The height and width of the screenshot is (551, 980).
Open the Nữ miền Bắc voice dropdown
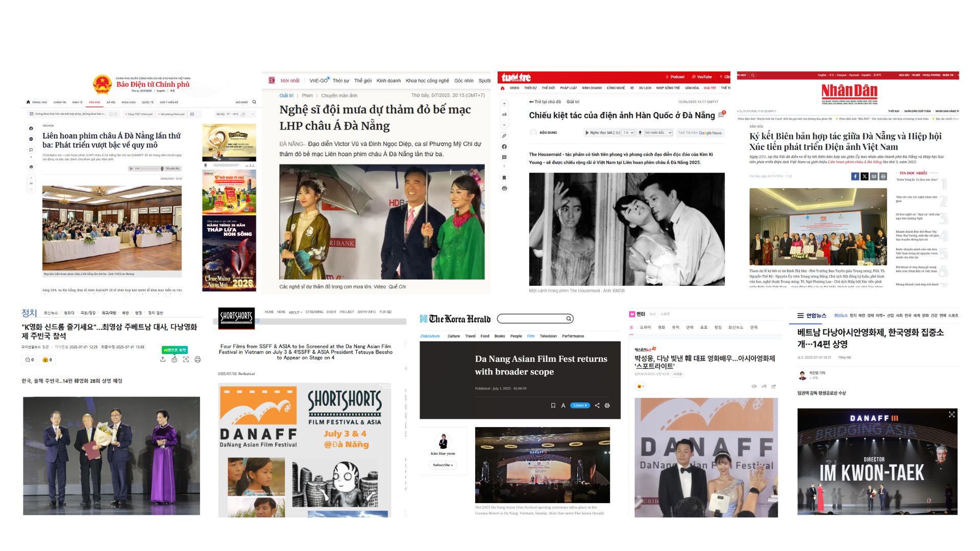click(657, 133)
